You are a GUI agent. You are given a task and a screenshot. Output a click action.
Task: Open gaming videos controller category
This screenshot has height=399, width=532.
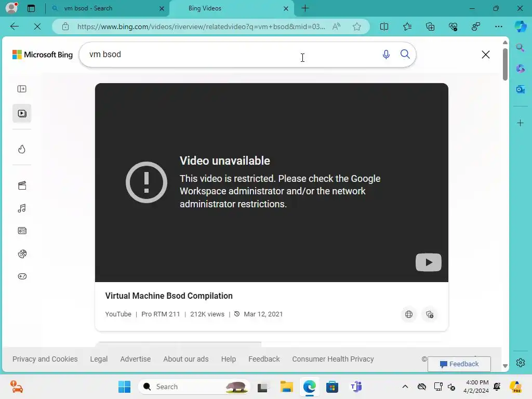tap(22, 276)
